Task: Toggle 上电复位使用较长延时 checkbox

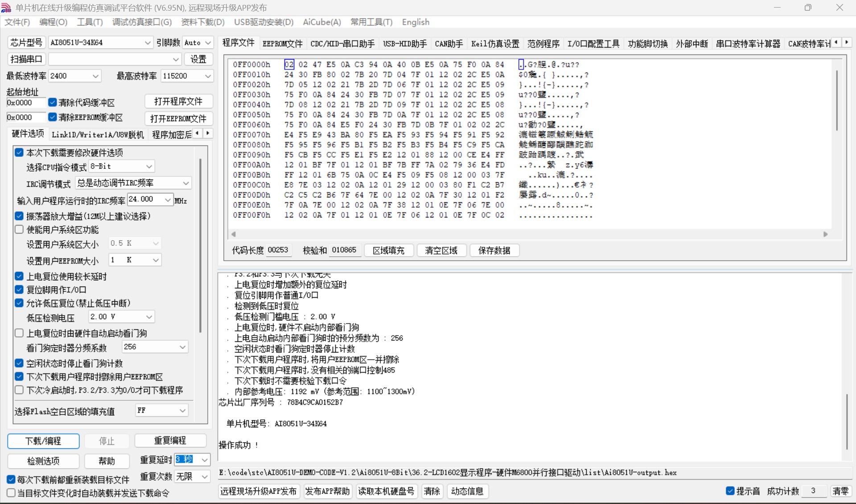Action: (x=19, y=276)
